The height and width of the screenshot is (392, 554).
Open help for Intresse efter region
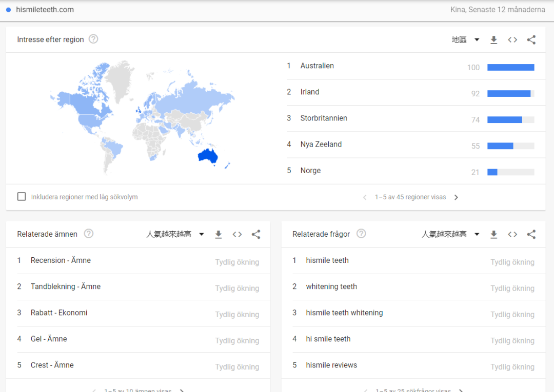[93, 39]
